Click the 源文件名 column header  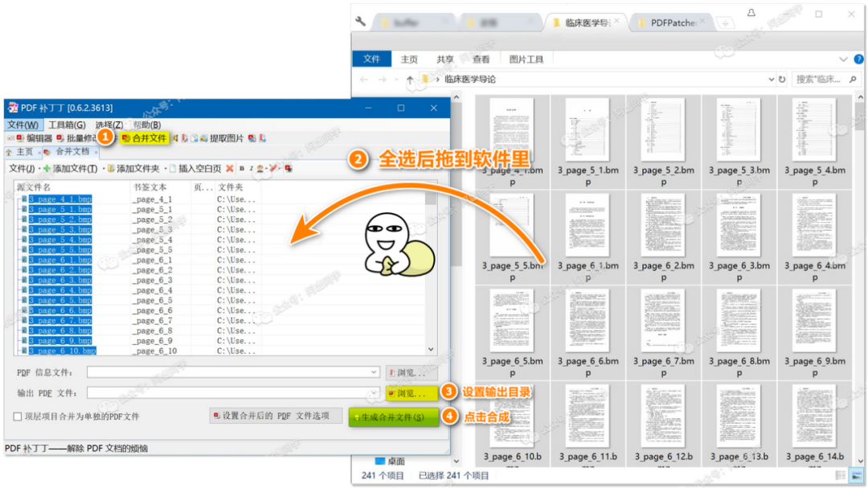coord(34,187)
